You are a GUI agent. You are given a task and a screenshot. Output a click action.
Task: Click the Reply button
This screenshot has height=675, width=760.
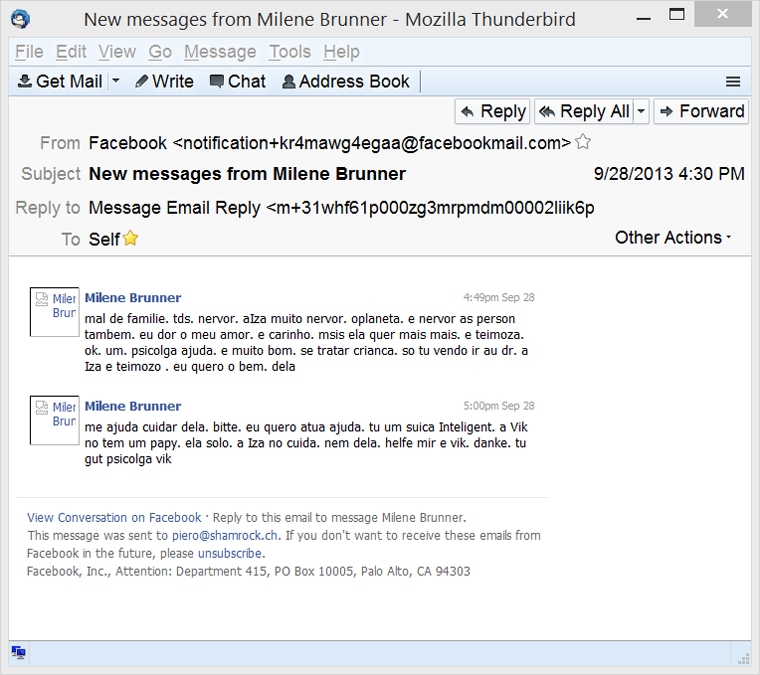point(493,111)
